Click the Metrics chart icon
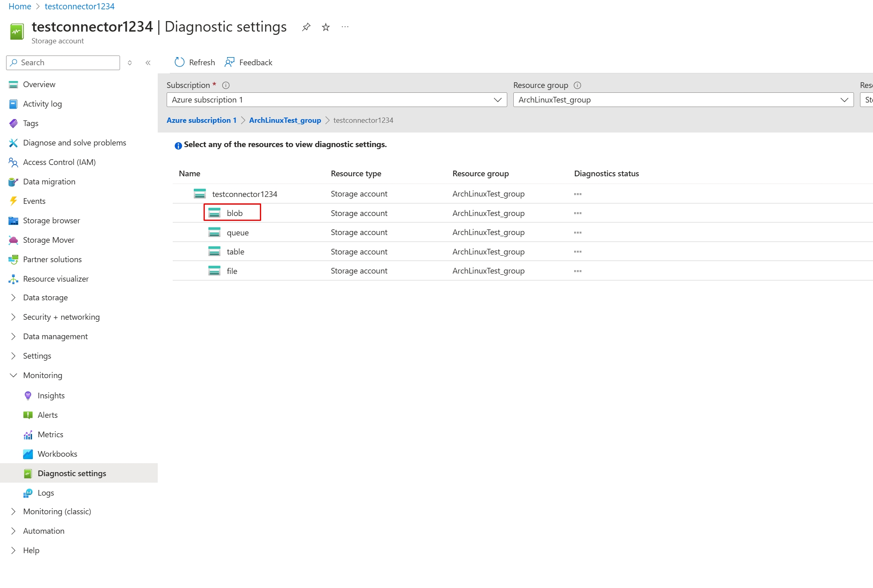The width and height of the screenshot is (873, 588). pyautogui.click(x=28, y=434)
